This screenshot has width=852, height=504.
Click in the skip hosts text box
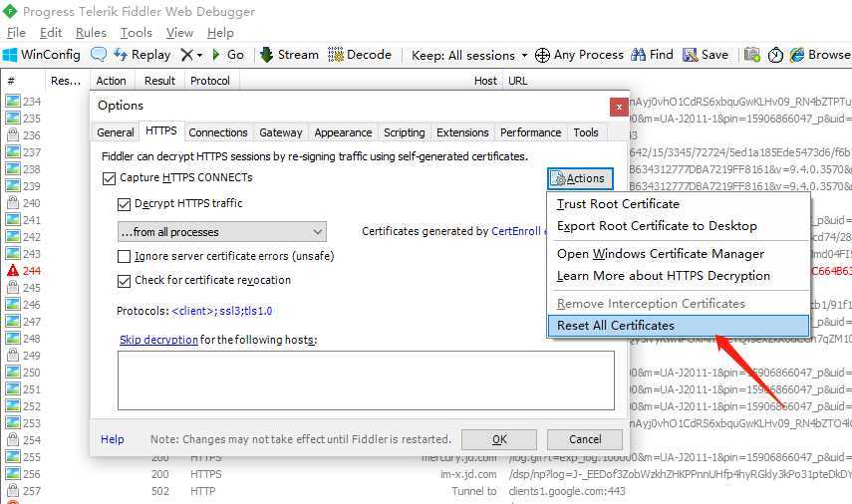point(366,380)
